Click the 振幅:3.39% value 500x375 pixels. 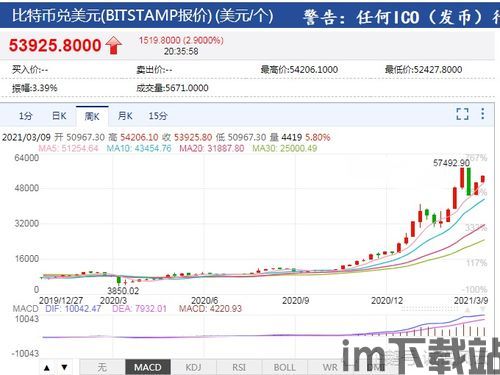tap(35, 88)
